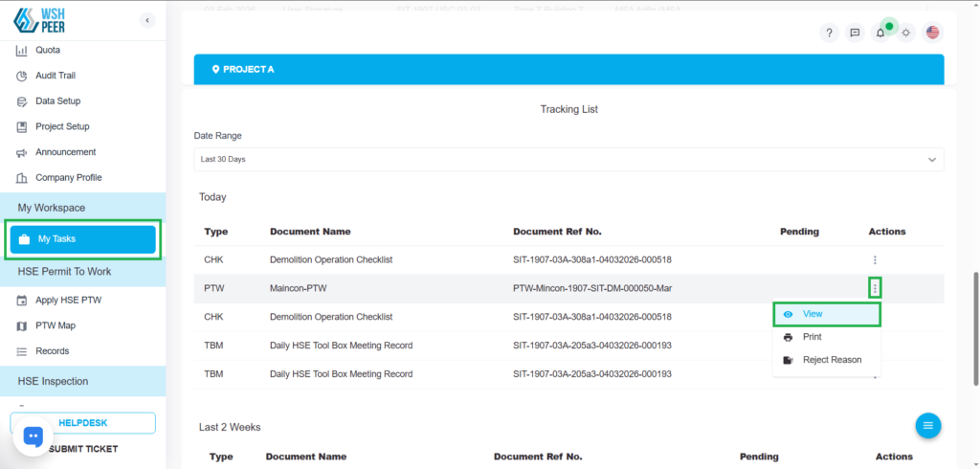
Task: Click the HELPDESK button
Action: (82, 423)
